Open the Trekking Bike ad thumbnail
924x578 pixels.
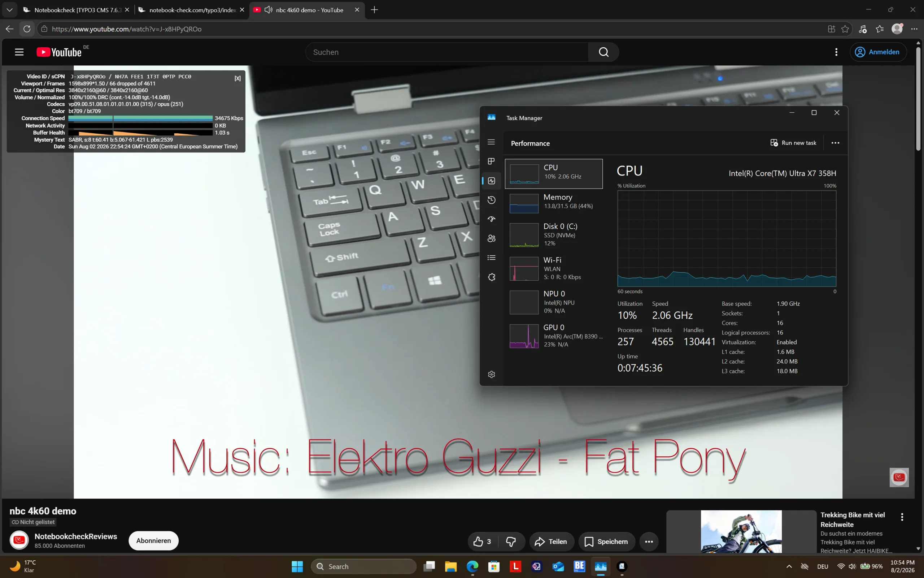click(741, 531)
